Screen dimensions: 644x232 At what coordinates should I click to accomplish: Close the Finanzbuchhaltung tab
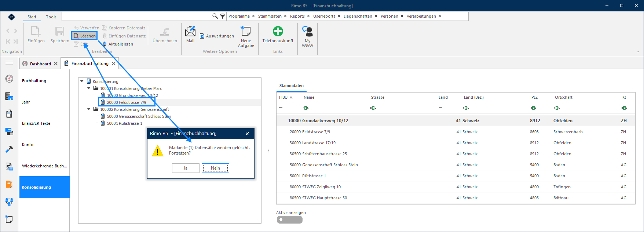[x=114, y=64]
